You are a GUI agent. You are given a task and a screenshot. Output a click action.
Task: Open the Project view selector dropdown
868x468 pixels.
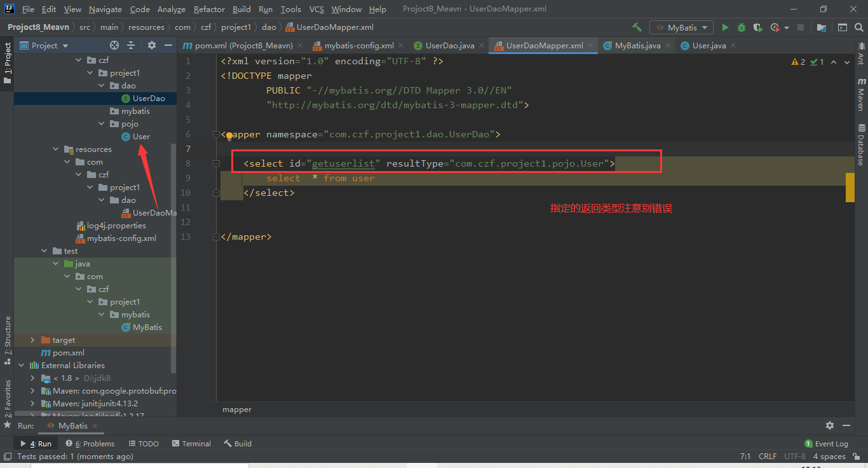44,45
